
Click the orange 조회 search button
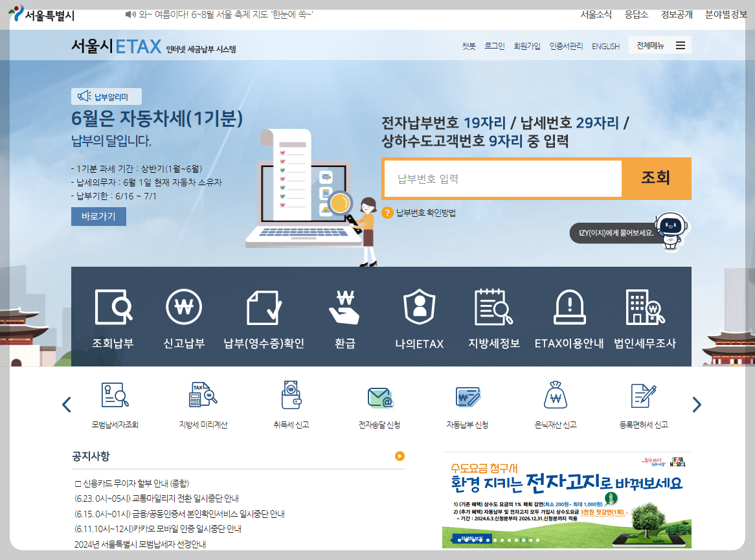point(656,178)
